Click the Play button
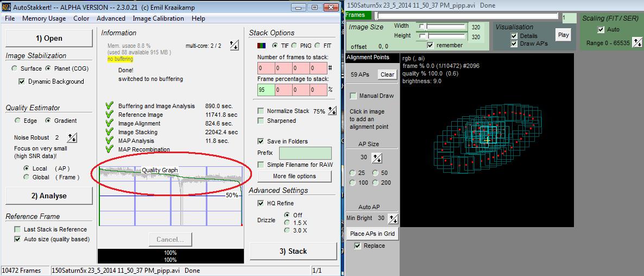This screenshot has height=276, width=644. click(564, 35)
